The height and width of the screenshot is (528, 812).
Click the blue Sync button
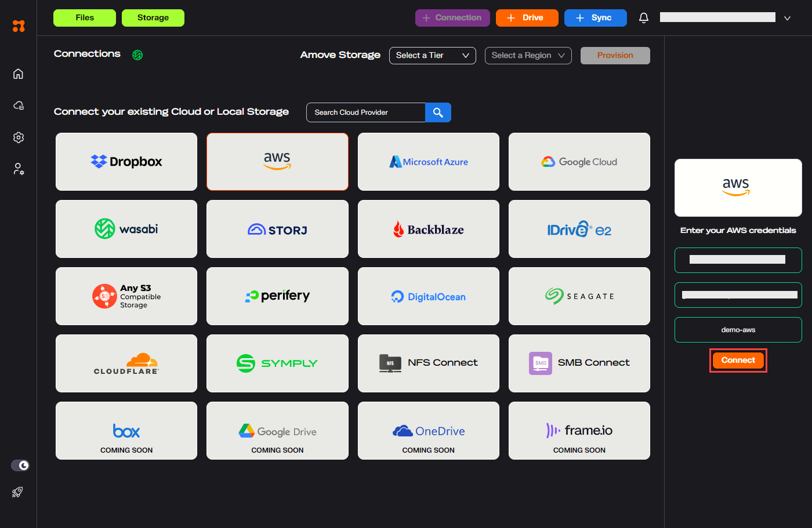pos(595,18)
